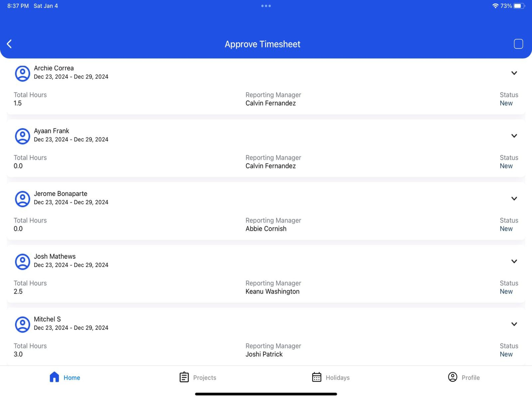Tap the home indicator bar
532x399 pixels.
pos(266,394)
